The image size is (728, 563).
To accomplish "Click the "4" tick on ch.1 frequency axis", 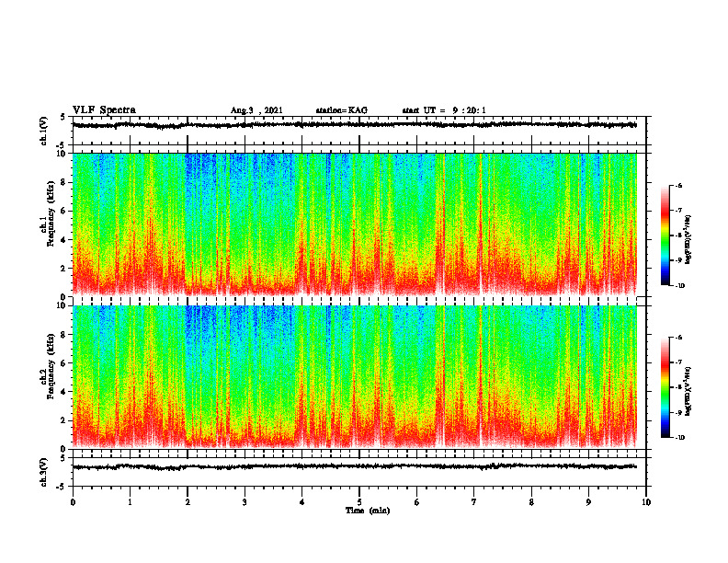I will click(63, 240).
